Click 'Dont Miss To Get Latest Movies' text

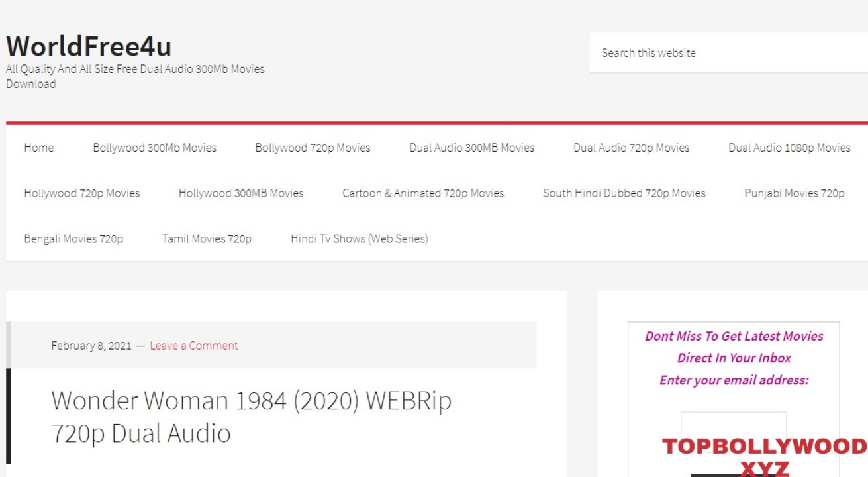(734, 336)
